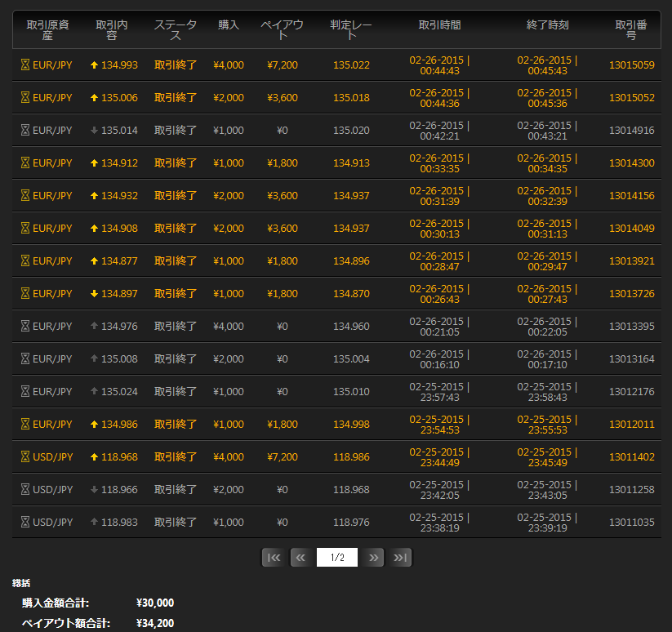The width and height of the screenshot is (672, 632).
Task: Click down arrow beside 135.014 entry
Action: click(94, 131)
